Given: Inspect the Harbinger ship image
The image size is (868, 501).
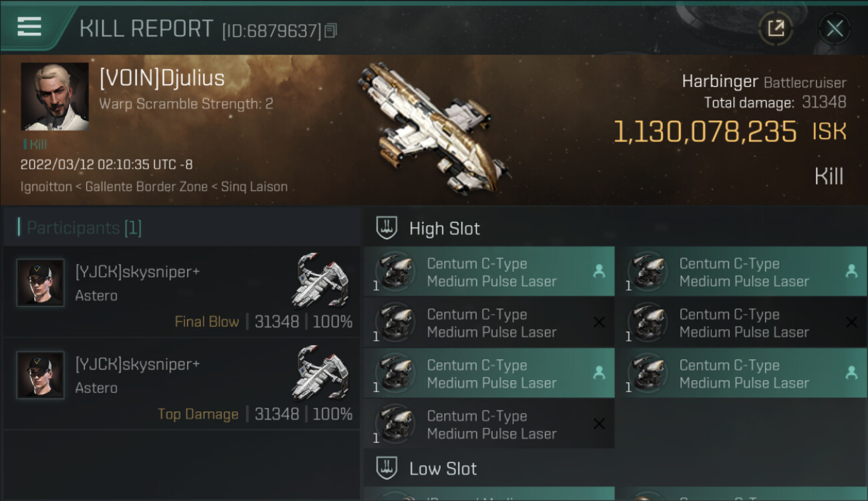Looking at the screenshot, I should click(x=433, y=127).
